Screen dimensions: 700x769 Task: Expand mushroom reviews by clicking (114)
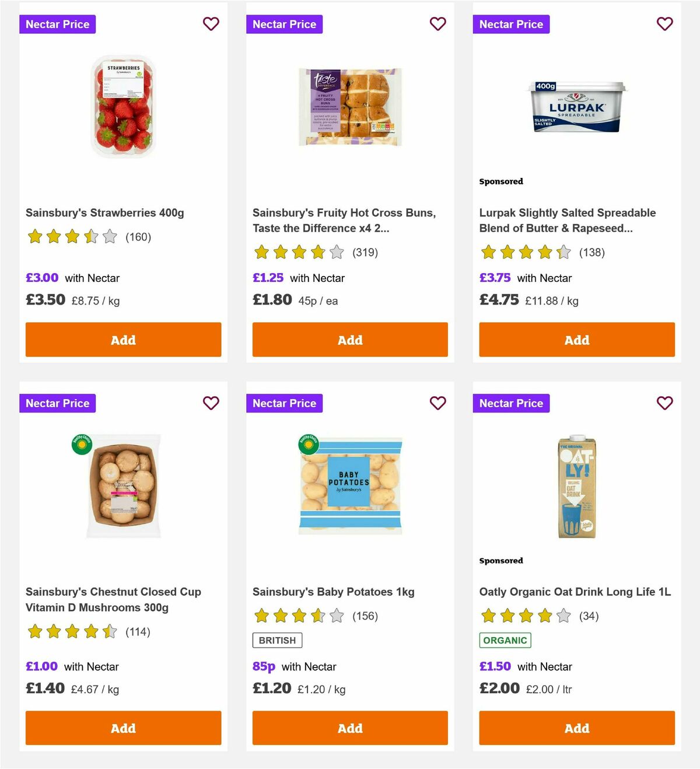138,631
